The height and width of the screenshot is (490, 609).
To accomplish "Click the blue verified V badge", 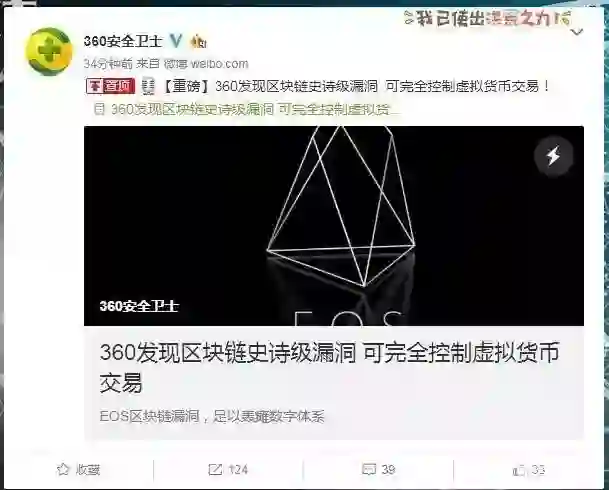I will click(177, 41).
